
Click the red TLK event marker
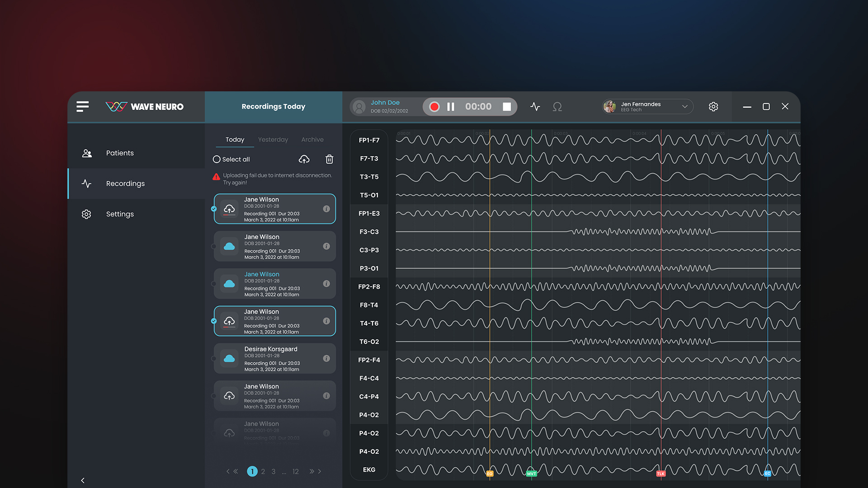661,474
